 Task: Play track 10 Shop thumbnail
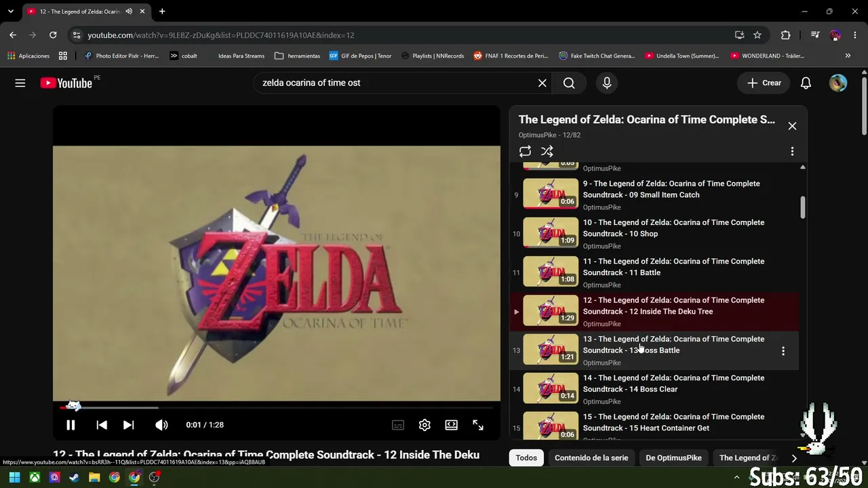(551, 233)
